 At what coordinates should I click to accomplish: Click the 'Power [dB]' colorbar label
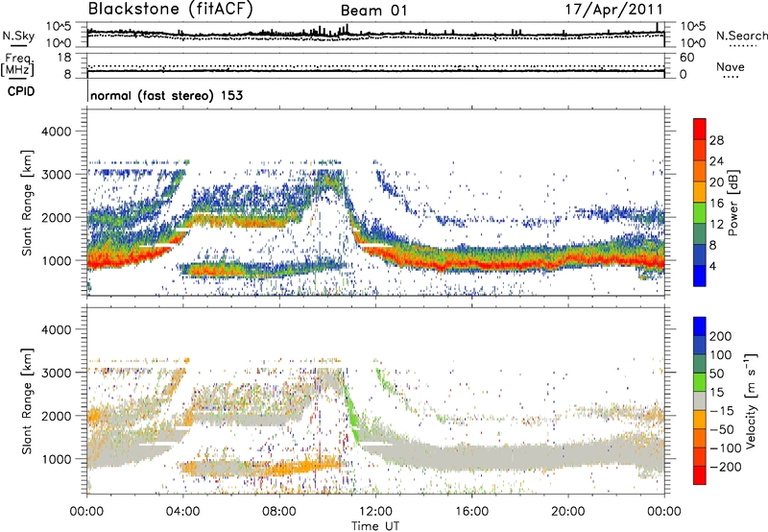[732, 203]
